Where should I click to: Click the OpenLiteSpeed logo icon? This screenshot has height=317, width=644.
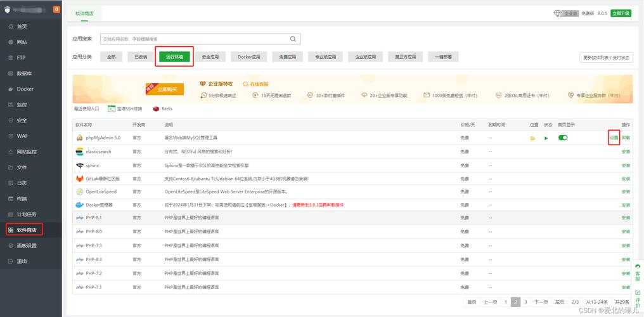click(x=80, y=191)
